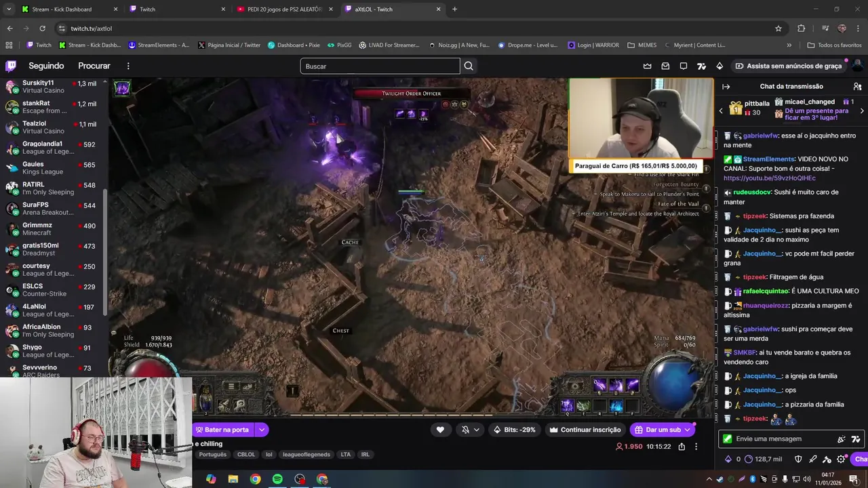Open the chat community users list icon
Viewport: 868px width, 488px height.
click(857, 87)
